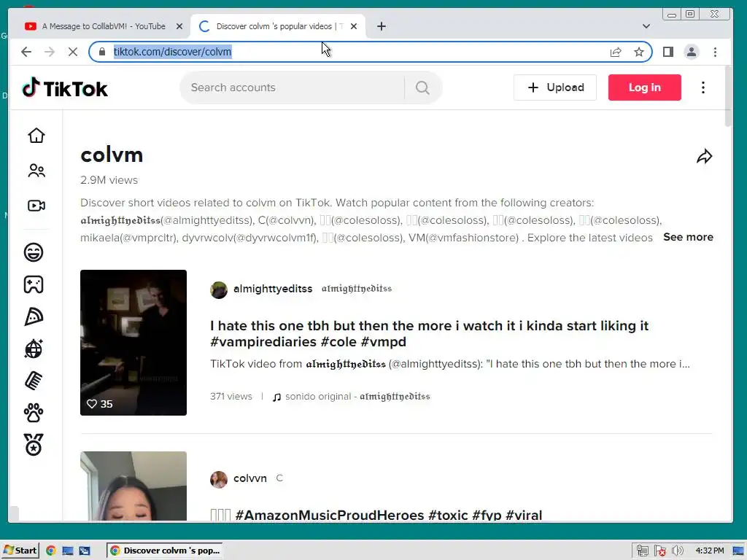Show desktop from quick launch

(x=68, y=551)
